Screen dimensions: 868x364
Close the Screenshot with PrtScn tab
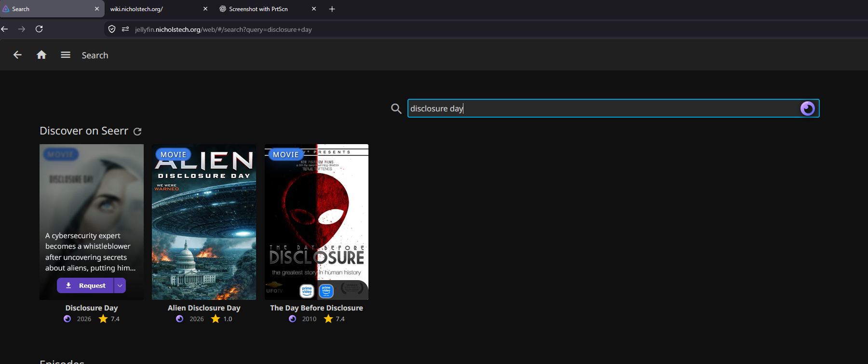tap(314, 9)
